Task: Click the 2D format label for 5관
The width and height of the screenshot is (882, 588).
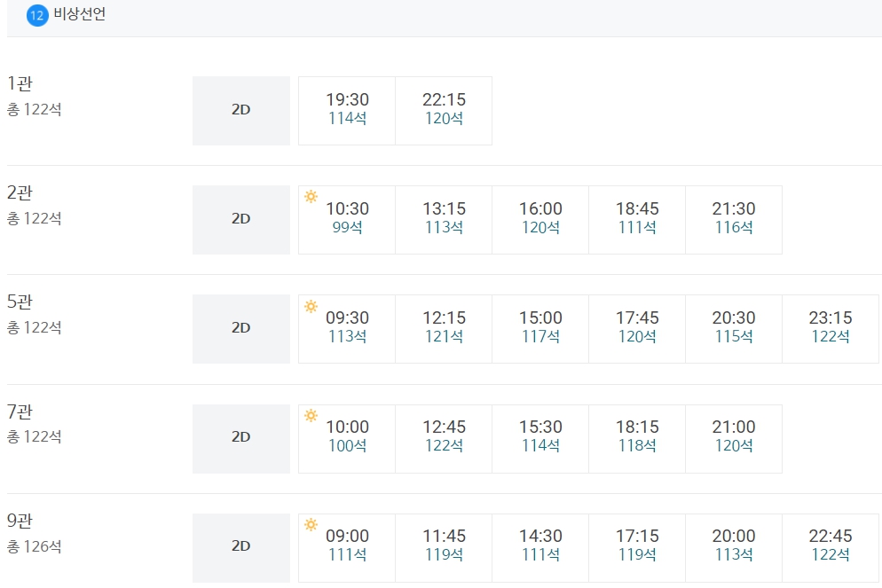Action: click(241, 329)
